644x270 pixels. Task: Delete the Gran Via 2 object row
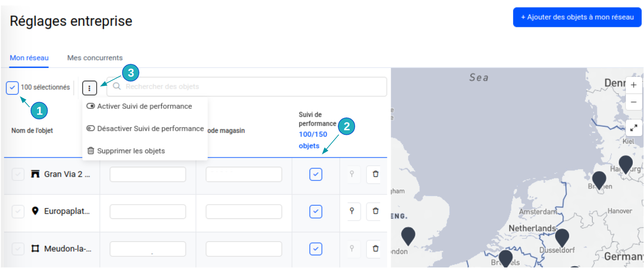click(375, 174)
